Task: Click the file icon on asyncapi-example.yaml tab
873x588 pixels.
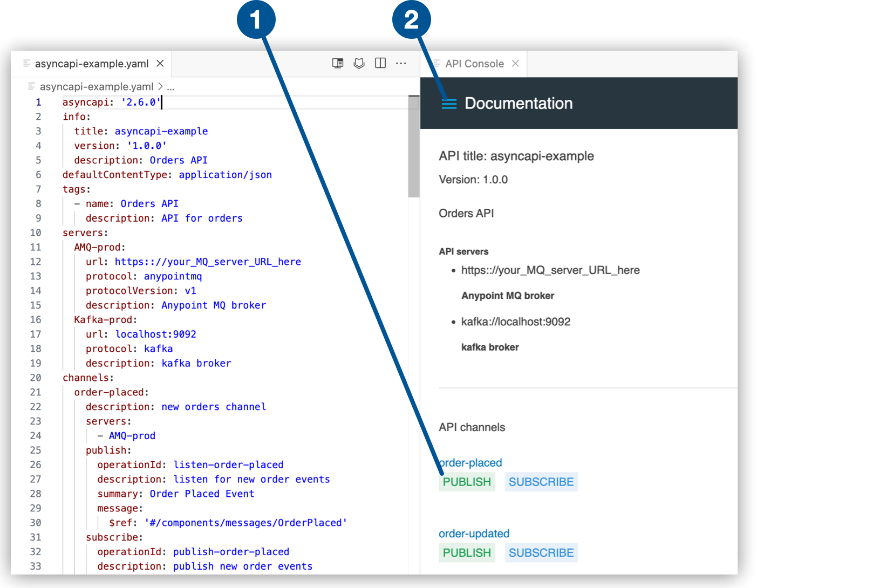Action: [27, 63]
